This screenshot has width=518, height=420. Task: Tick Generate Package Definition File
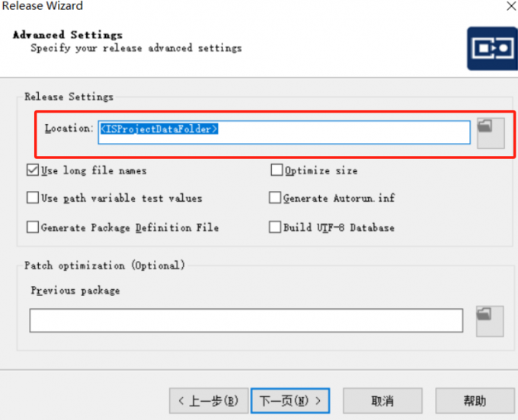click(x=33, y=227)
